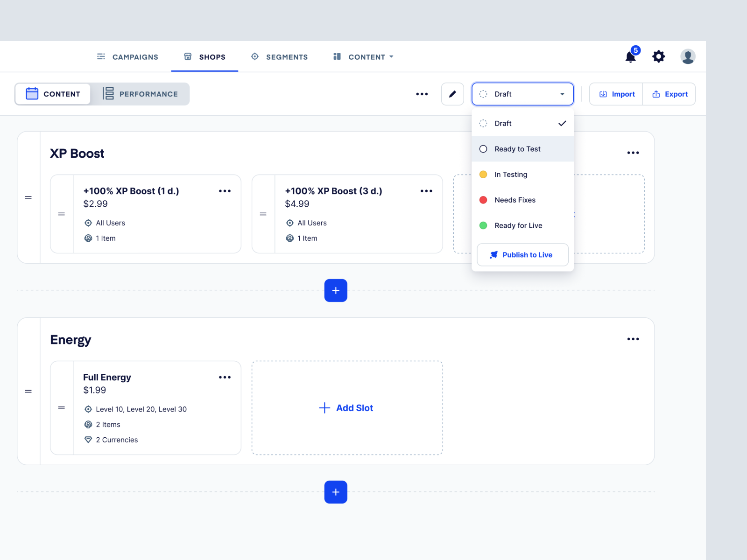
Task: Open the Draft status dropdown
Action: tap(522, 94)
